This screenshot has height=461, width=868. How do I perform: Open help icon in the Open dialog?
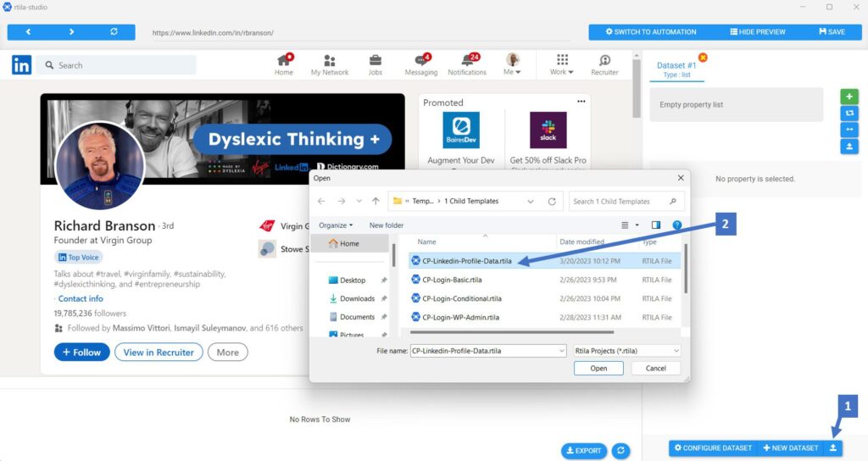click(x=677, y=225)
